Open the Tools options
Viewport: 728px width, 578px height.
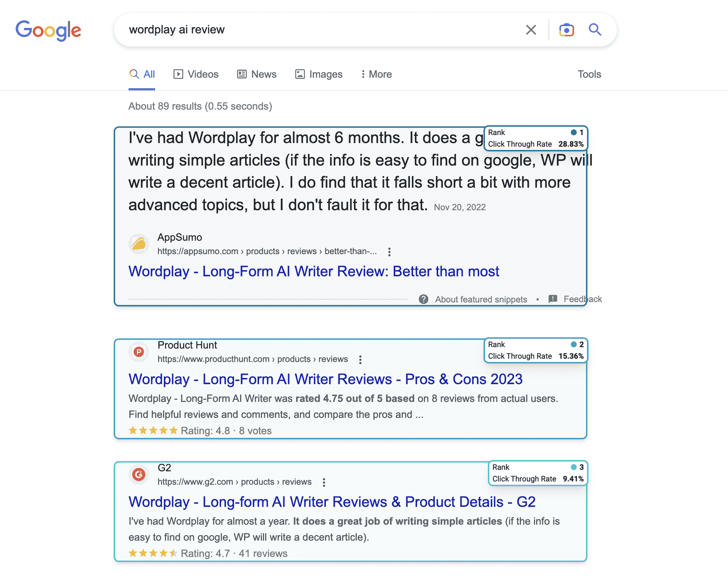click(589, 74)
